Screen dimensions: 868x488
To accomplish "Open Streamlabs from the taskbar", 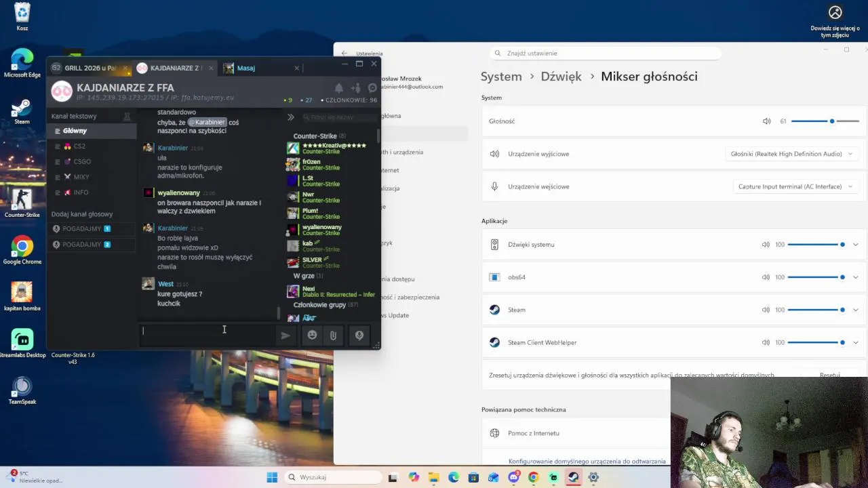I will (553, 477).
